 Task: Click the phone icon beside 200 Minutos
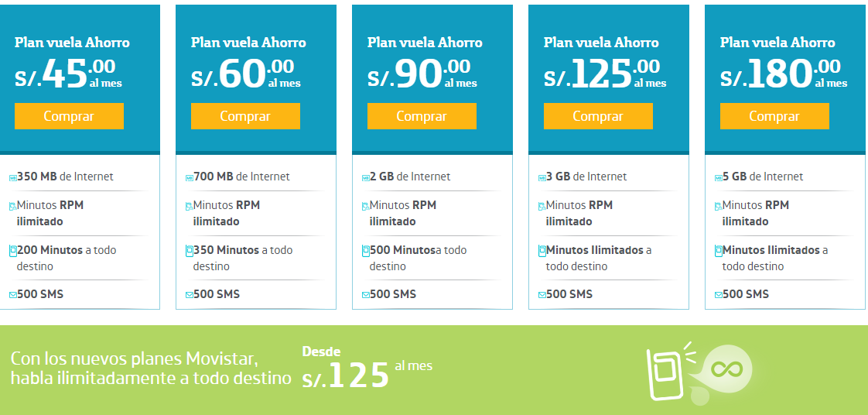[12, 251]
